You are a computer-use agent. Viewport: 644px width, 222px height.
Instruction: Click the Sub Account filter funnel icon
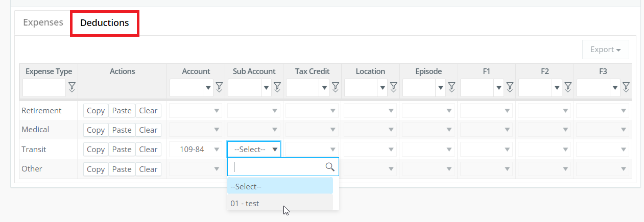click(277, 87)
